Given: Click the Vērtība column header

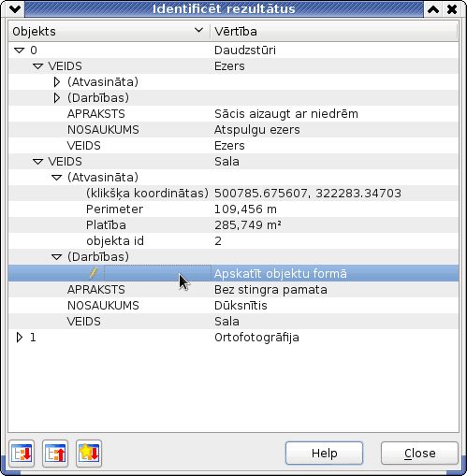Looking at the screenshot, I should pyautogui.click(x=334, y=31).
